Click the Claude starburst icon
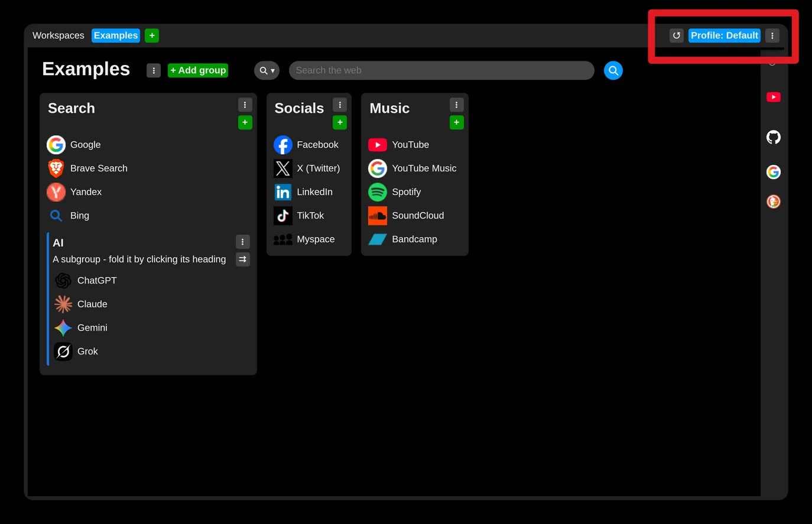The height and width of the screenshot is (524, 812). [x=63, y=304]
